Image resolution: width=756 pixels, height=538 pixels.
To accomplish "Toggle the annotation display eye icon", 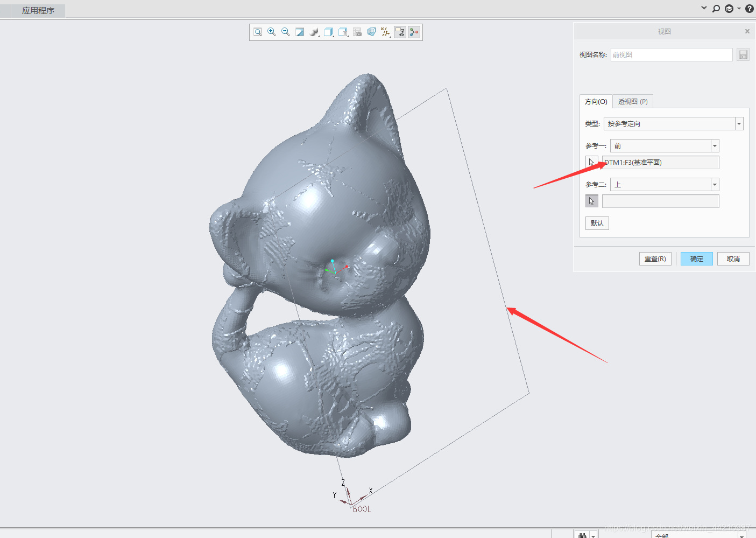I will 400,32.
